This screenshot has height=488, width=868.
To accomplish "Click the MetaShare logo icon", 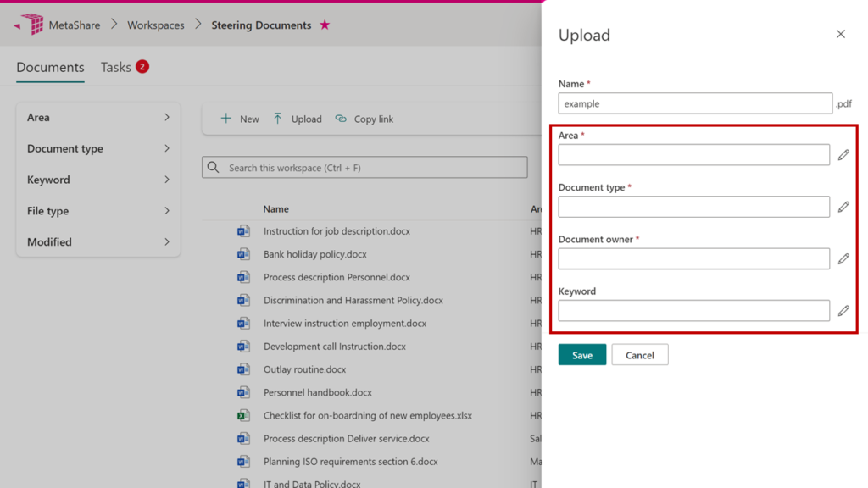I will 31,25.
